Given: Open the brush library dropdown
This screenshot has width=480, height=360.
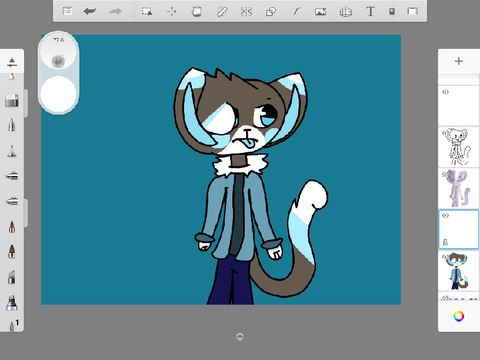Looking at the screenshot, I should click(12, 61).
